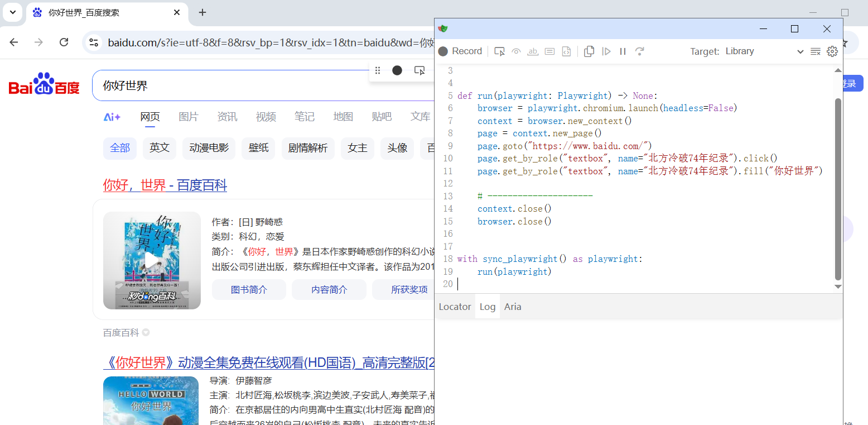Select the 贴吧 search tab
Image resolution: width=868 pixels, height=425 pixels.
click(382, 117)
